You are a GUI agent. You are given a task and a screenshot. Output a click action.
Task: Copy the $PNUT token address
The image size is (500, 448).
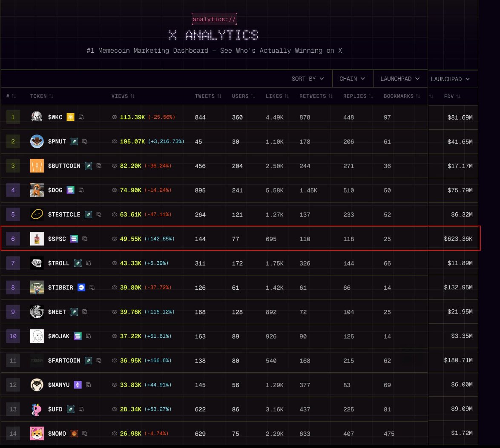84,142
